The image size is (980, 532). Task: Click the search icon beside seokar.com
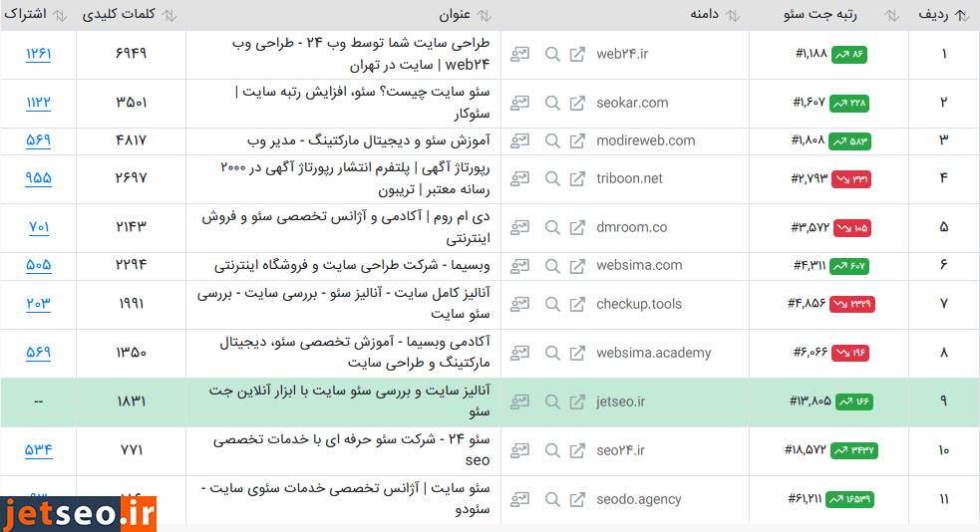552,103
